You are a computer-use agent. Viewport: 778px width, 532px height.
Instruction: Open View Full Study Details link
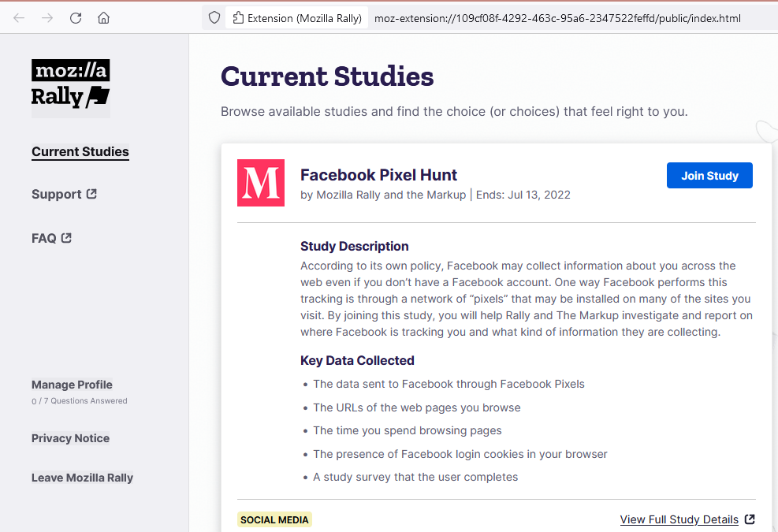679,519
